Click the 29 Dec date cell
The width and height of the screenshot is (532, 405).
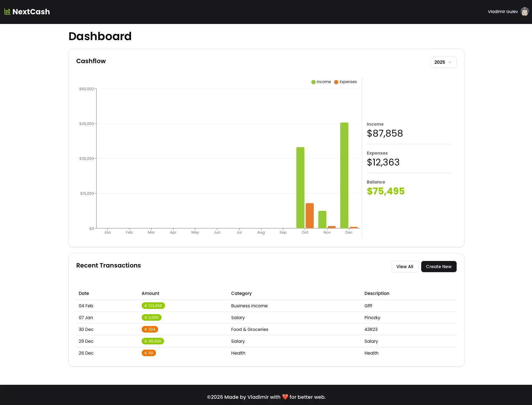[86, 341]
